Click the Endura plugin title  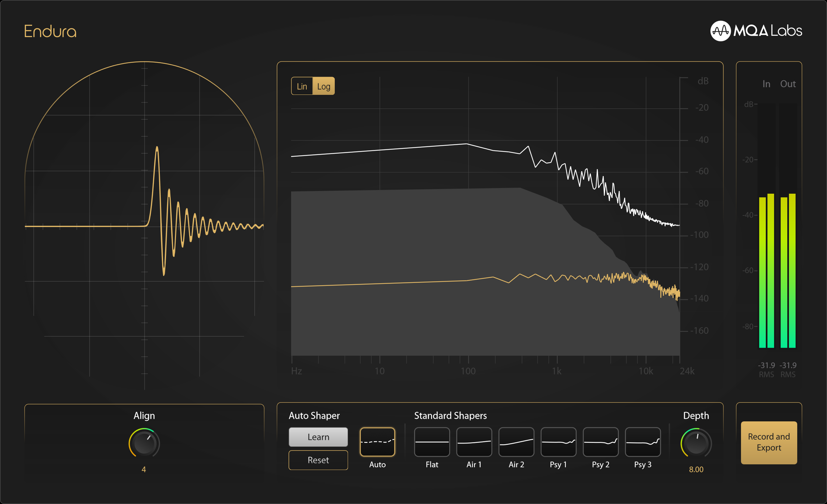[x=50, y=31]
